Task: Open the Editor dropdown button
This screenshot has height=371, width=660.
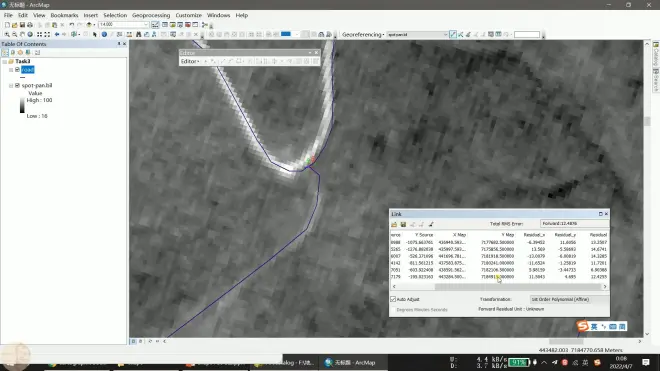Action: point(190,61)
